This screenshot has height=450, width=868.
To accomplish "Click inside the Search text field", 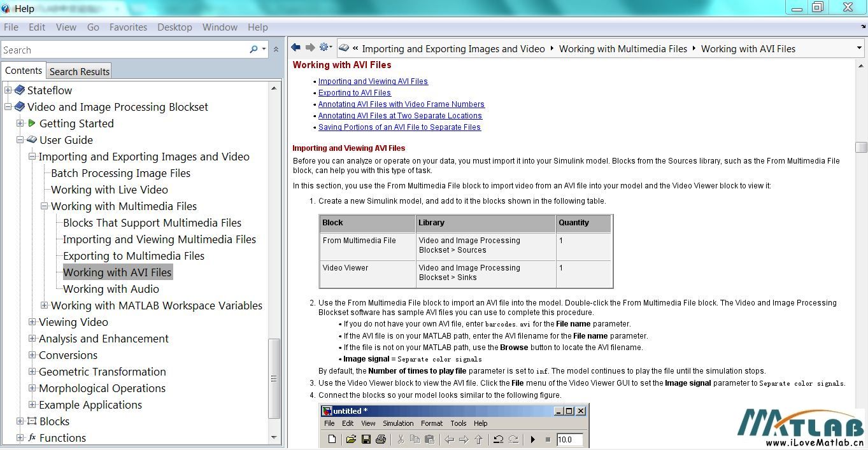I will coord(124,50).
